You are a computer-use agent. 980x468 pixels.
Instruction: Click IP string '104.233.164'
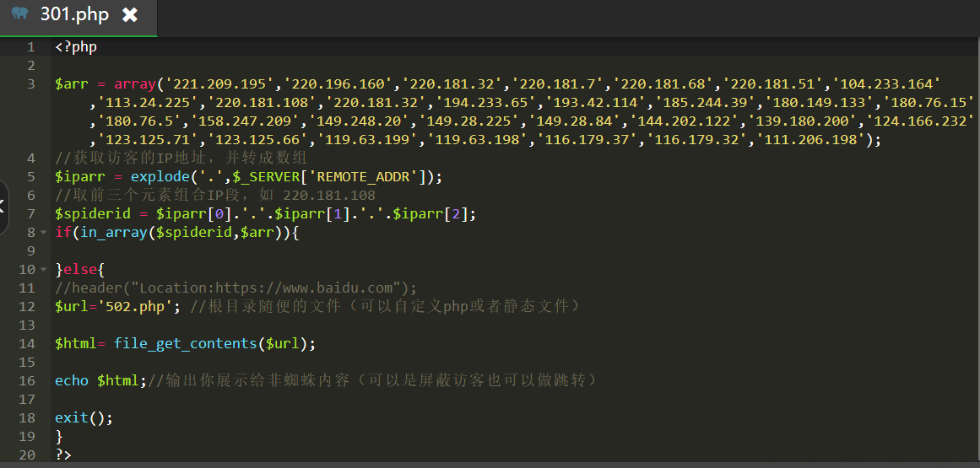coord(885,84)
